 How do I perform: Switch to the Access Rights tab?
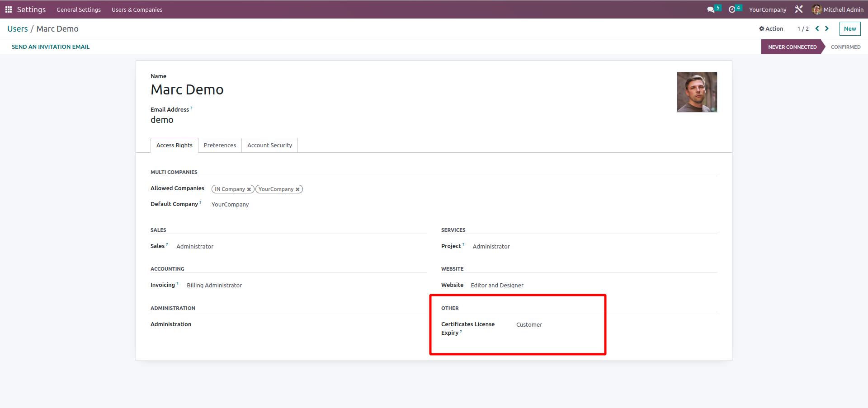[174, 145]
